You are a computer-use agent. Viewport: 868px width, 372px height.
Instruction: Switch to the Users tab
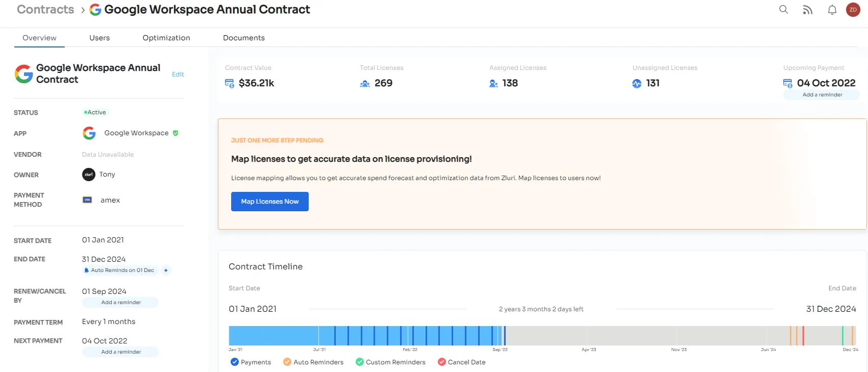click(x=100, y=38)
